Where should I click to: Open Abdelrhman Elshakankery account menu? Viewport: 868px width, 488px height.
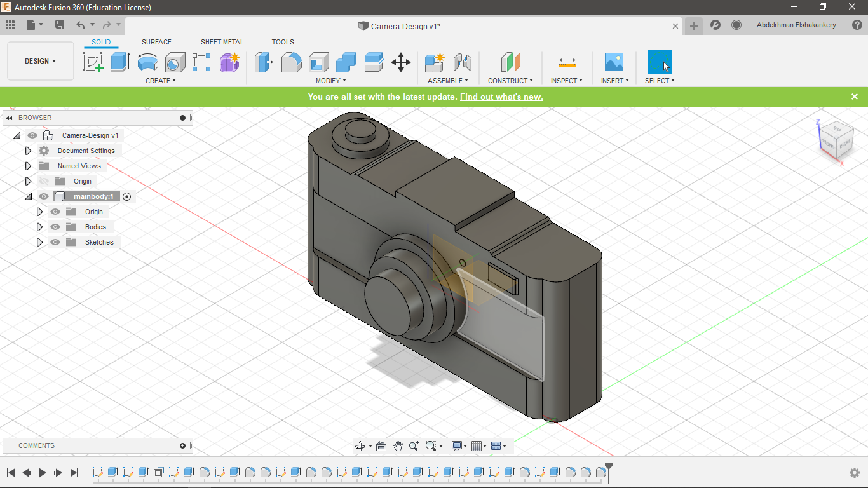[796, 25]
